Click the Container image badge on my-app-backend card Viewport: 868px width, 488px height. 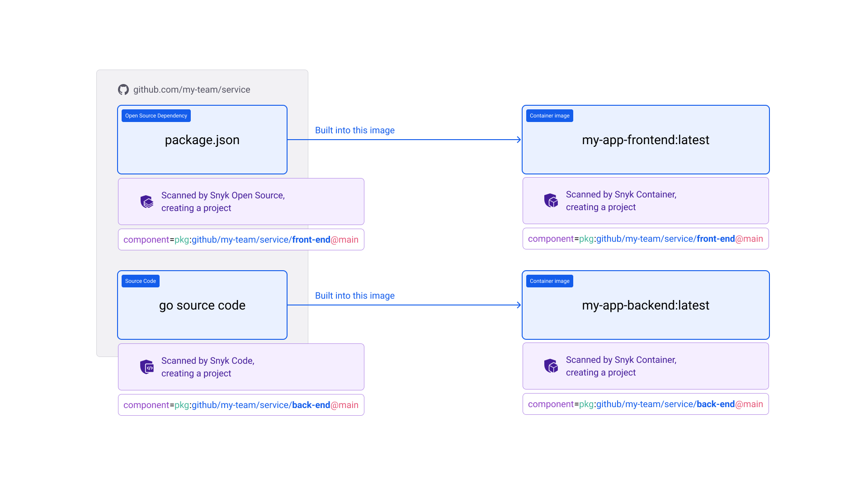[x=549, y=281]
